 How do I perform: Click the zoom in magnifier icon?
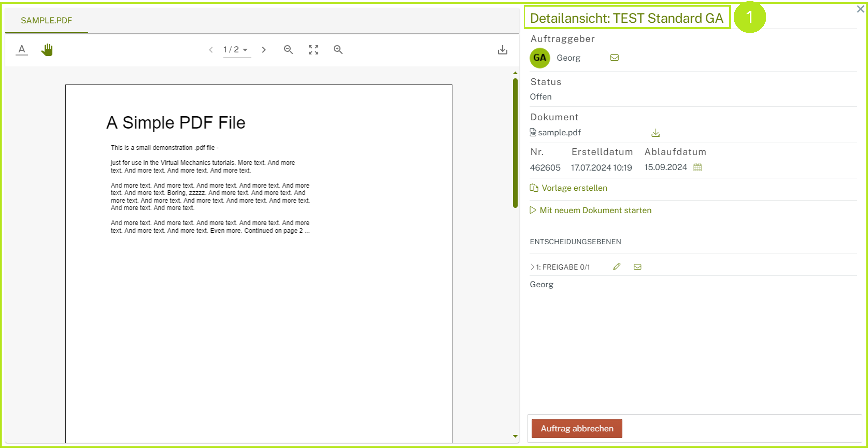pos(338,50)
